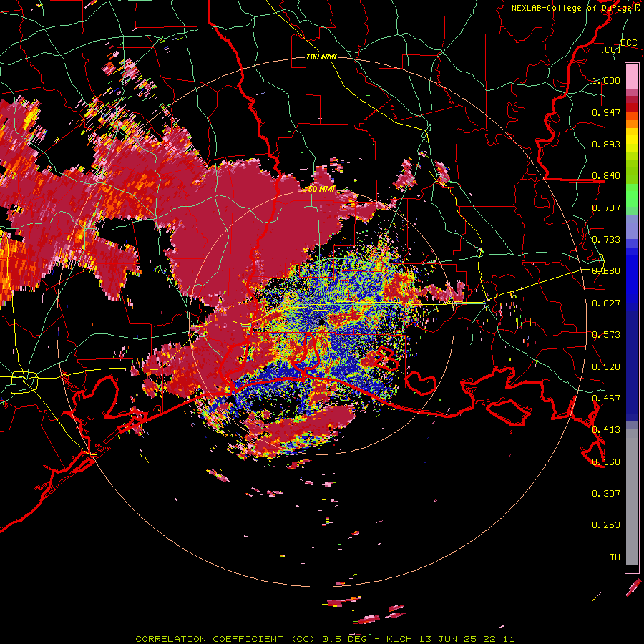644x644 pixels.
Task: Select the 0.947 value on the color scale
Action: (606, 112)
